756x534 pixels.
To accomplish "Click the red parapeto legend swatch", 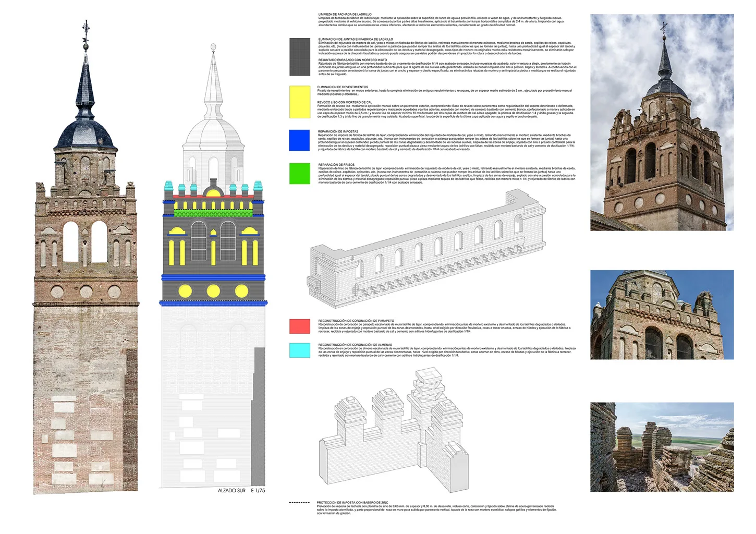I will tap(300, 326).
